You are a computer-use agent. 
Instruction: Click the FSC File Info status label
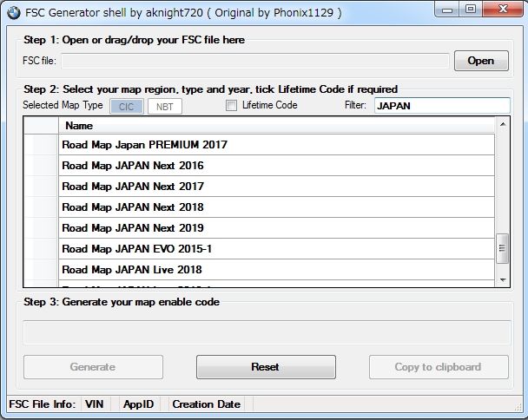click(43, 404)
